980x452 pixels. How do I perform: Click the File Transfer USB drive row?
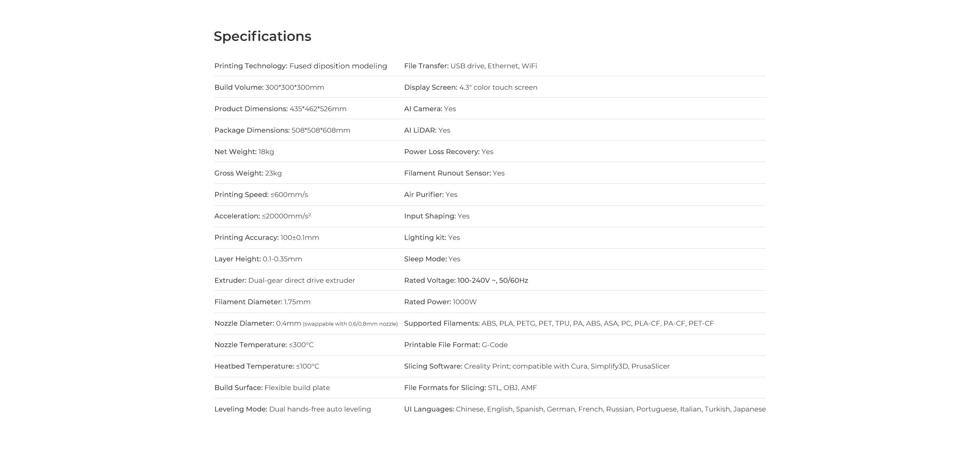point(470,66)
